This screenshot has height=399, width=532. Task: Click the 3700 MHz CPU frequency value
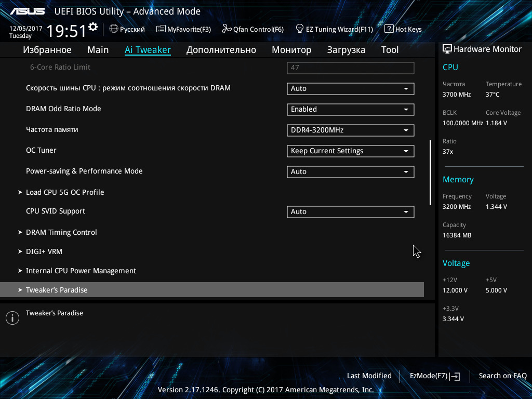pyautogui.click(x=457, y=95)
